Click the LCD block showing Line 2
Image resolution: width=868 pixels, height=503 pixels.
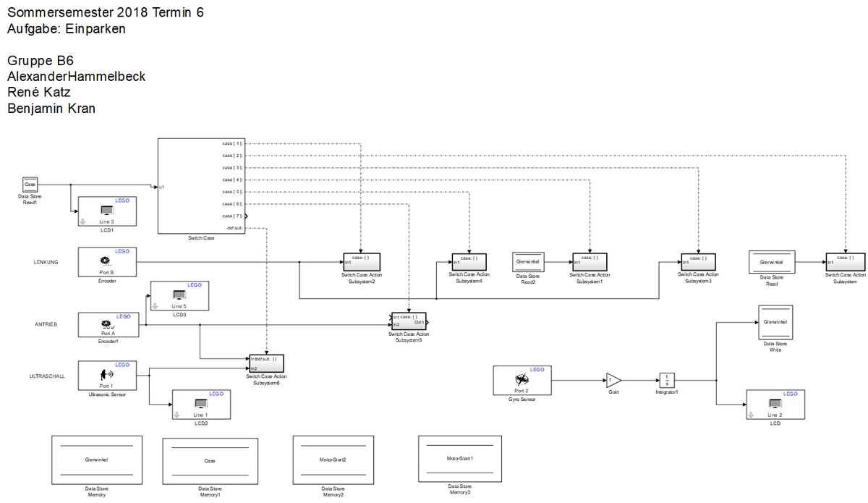(x=775, y=405)
